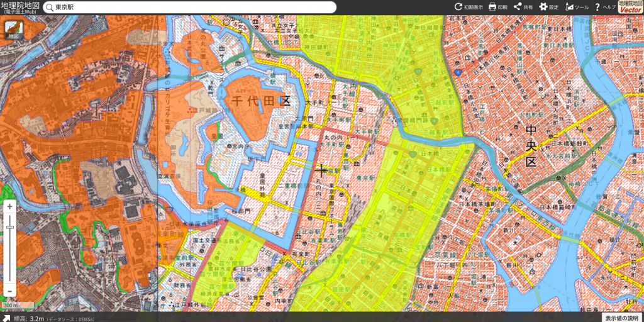Viewport: 644px width, 322px height.
Task: Click the magnifier icon in the search box
Action: (x=50, y=8)
